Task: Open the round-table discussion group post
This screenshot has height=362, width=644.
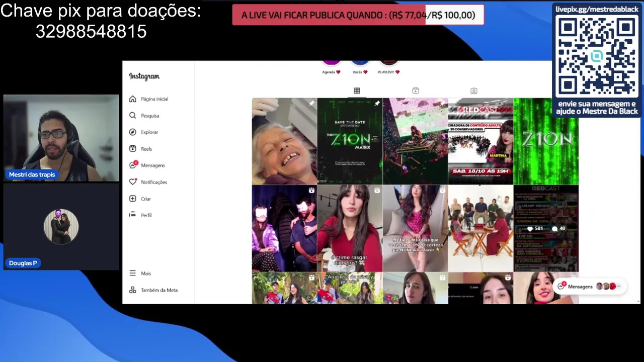Action: tap(480, 228)
